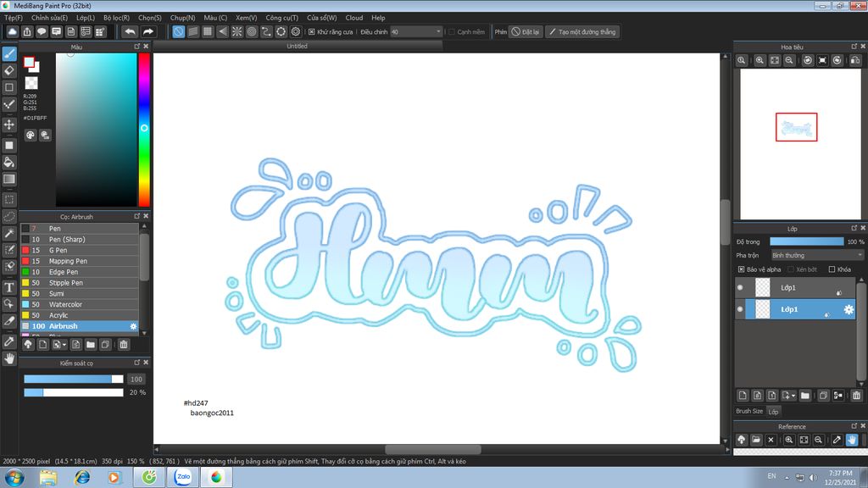Select the G Pen brush
This screenshot has width=868, height=488.
click(80, 250)
